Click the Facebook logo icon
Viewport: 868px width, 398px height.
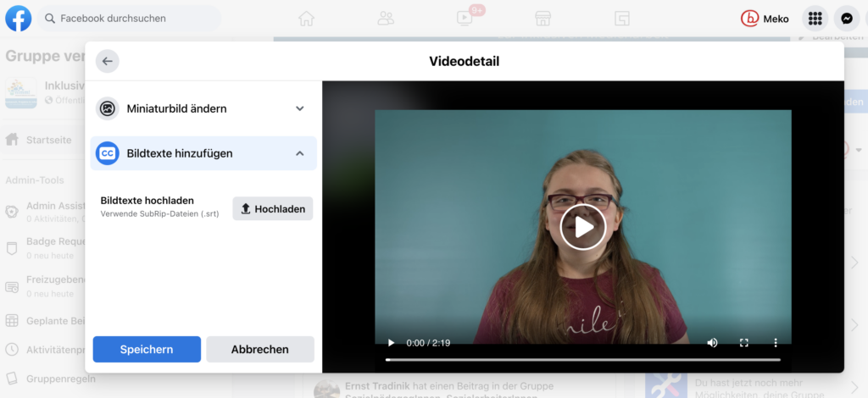(x=19, y=19)
